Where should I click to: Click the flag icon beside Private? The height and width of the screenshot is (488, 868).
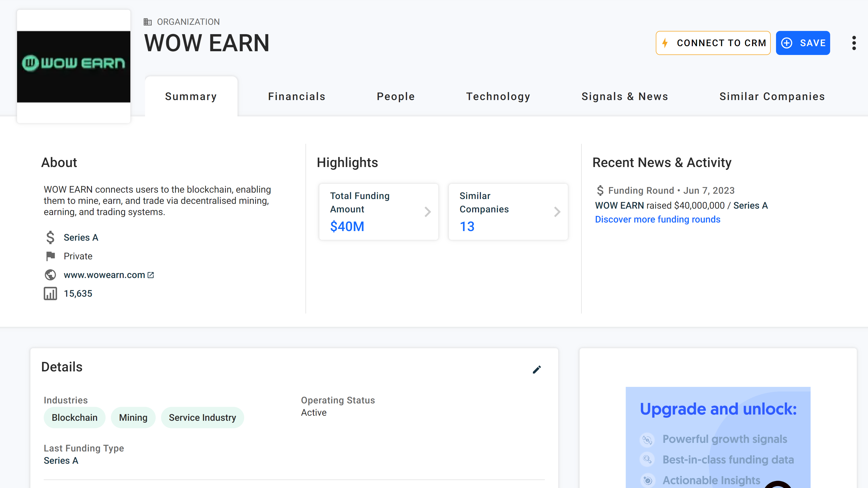click(x=51, y=256)
